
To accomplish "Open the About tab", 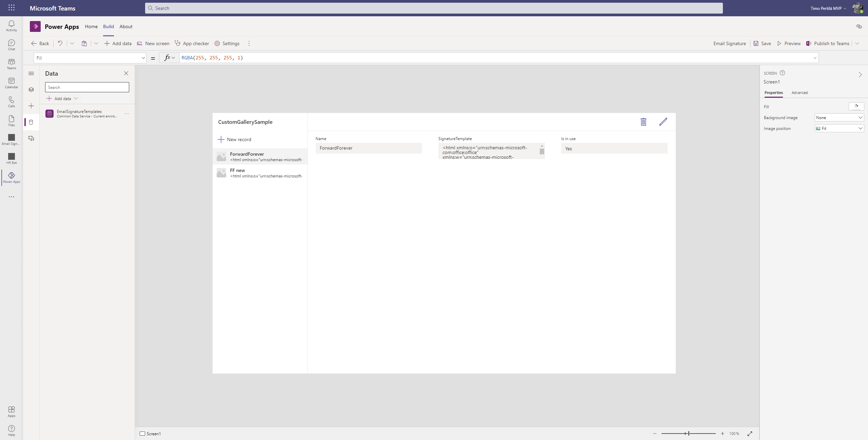I will tap(126, 26).
